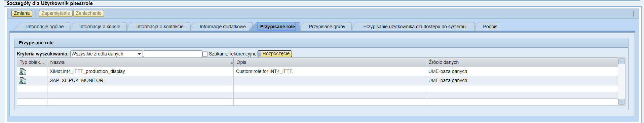Image resolution: width=644 pixels, height=123 pixels.
Task: Click the Zapamiętanie button
Action: [55, 13]
